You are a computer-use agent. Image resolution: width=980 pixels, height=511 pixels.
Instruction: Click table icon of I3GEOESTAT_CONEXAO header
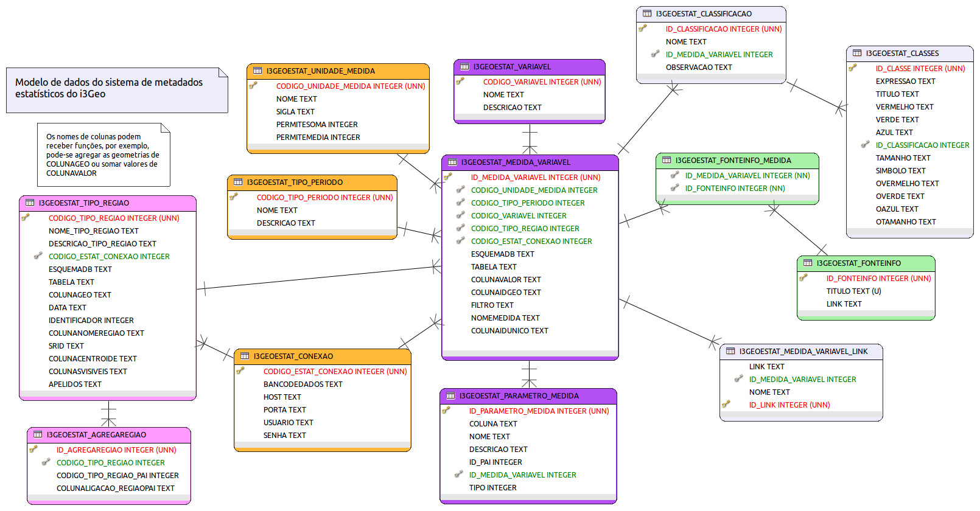click(x=245, y=356)
